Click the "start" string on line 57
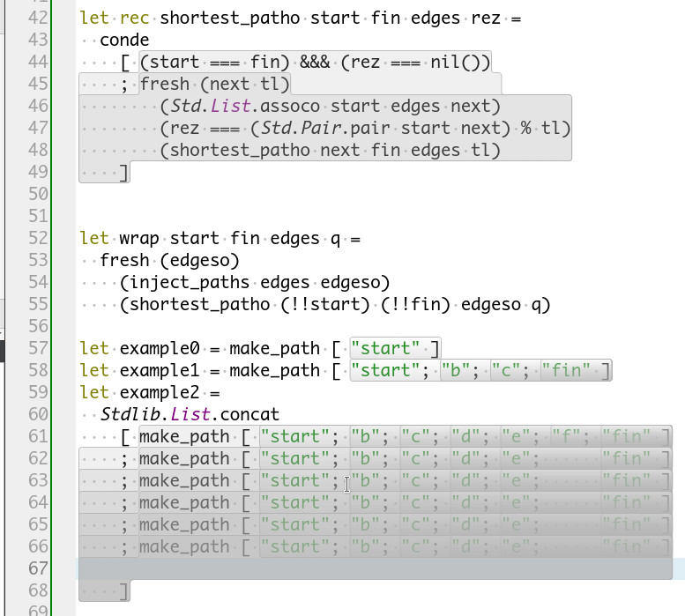Viewport: 685px width, 616px height. click(x=385, y=348)
